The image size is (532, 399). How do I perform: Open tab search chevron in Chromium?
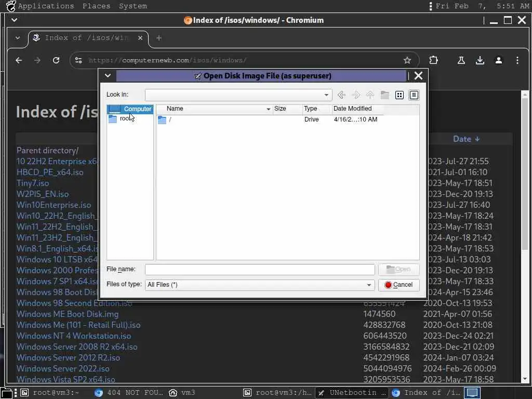click(x=18, y=38)
